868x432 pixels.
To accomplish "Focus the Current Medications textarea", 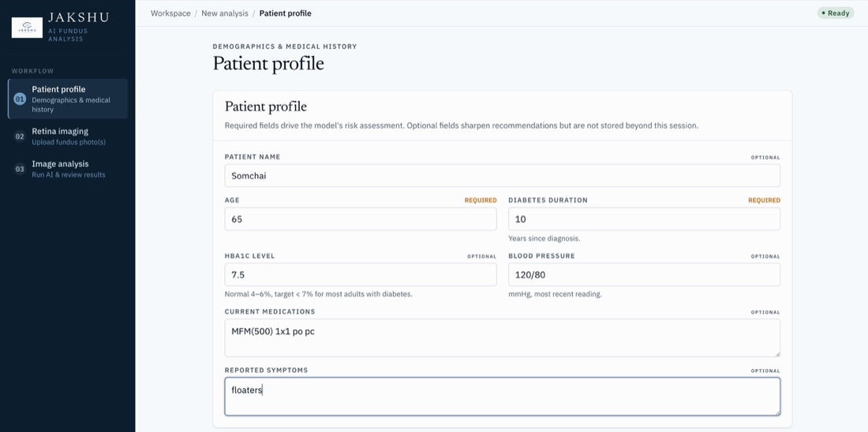I will [x=502, y=338].
